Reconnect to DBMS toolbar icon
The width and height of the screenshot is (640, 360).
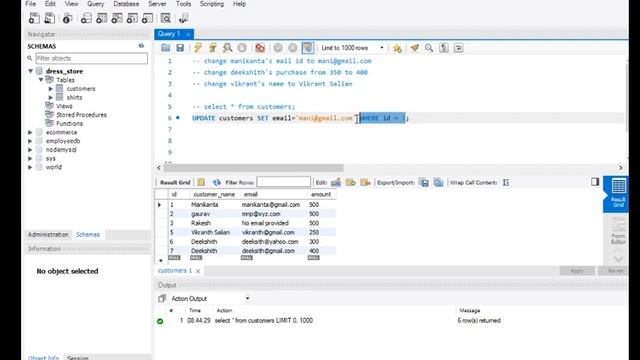coord(184,18)
